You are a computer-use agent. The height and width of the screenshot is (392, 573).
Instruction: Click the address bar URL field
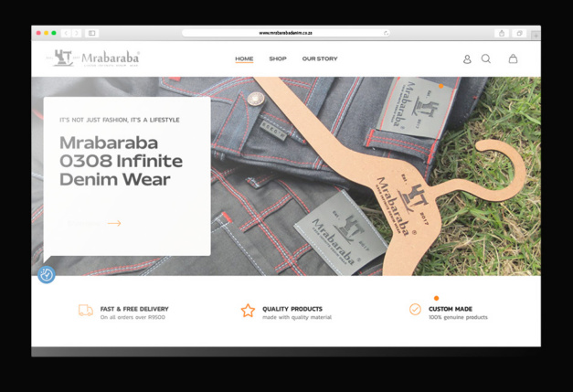[286, 33]
